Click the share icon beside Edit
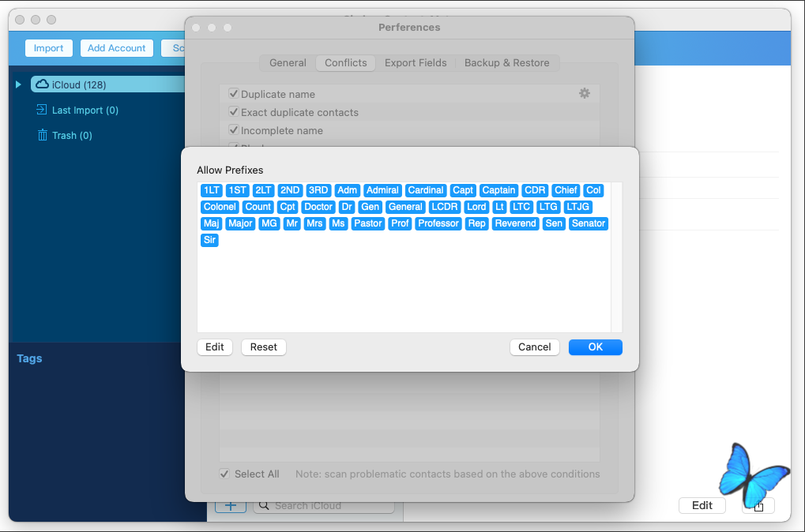 [x=758, y=506]
